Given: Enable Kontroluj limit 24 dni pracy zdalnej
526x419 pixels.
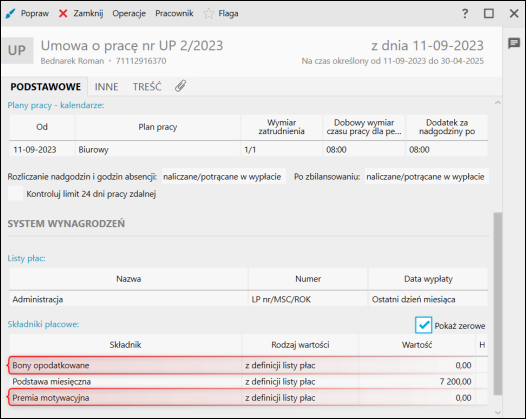Looking at the screenshot, I should [15, 194].
